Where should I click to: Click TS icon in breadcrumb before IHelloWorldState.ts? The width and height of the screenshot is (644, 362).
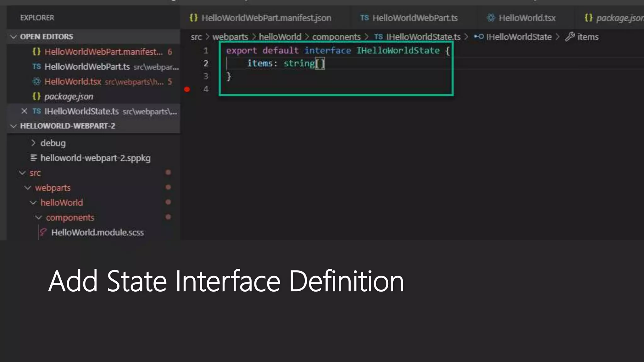click(x=378, y=37)
